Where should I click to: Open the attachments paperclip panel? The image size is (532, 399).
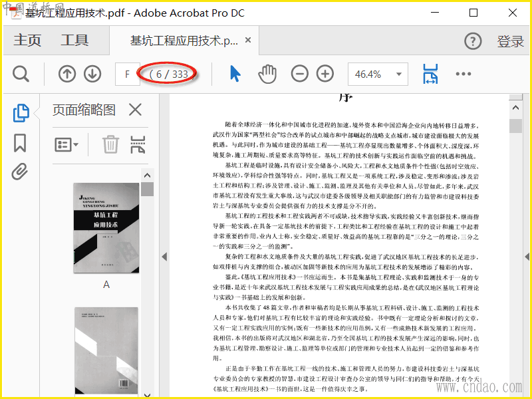[x=20, y=172]
